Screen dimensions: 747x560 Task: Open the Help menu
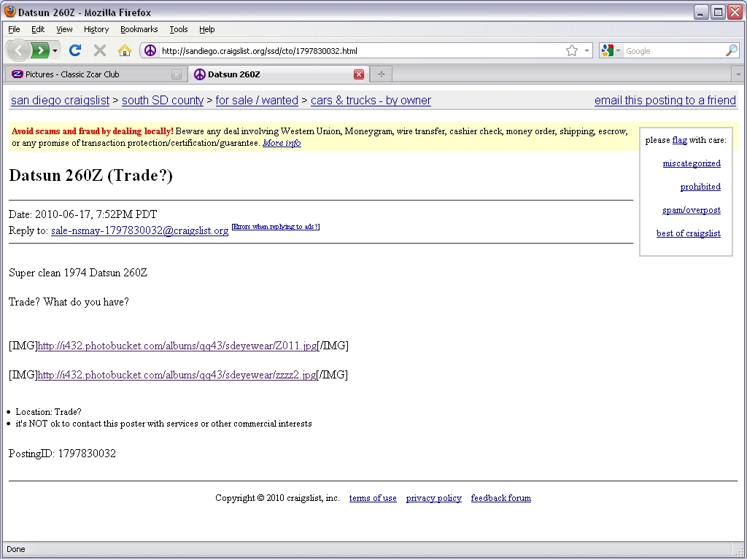(206, 29)
